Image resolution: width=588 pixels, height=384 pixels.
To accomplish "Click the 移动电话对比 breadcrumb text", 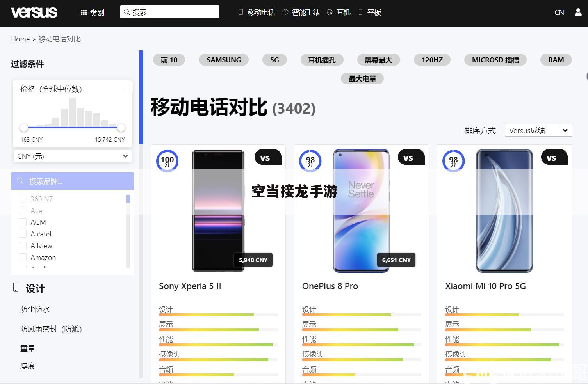I will pyautogui.click(x=60, y=39).
